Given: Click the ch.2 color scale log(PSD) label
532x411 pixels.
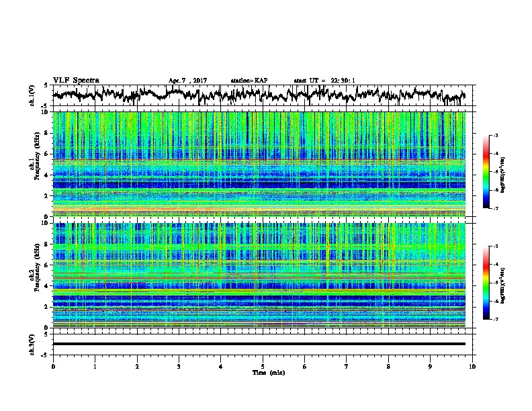Looking at the screenshot, I should (502, 285).
